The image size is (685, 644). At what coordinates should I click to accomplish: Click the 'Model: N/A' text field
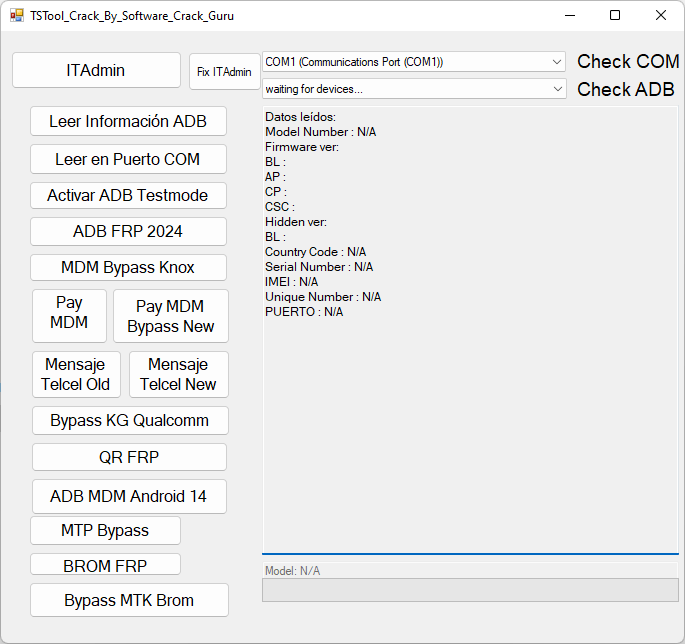470,571
